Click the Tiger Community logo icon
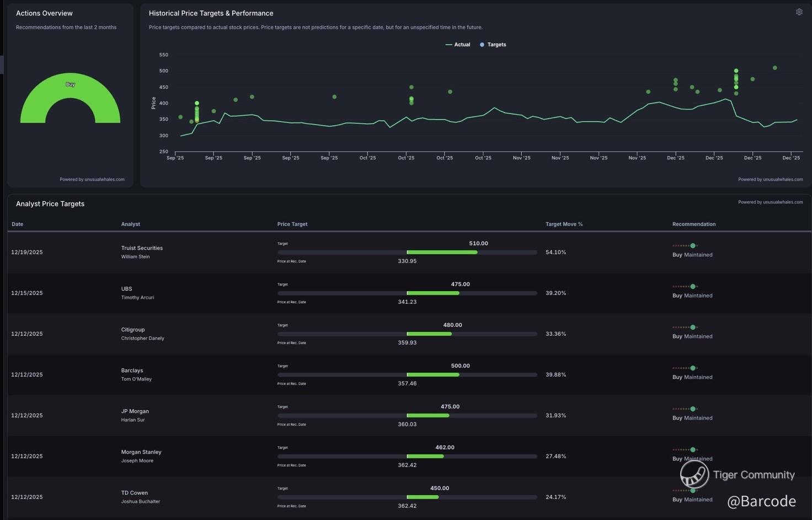The image size is (812, 520). (694, 474)
